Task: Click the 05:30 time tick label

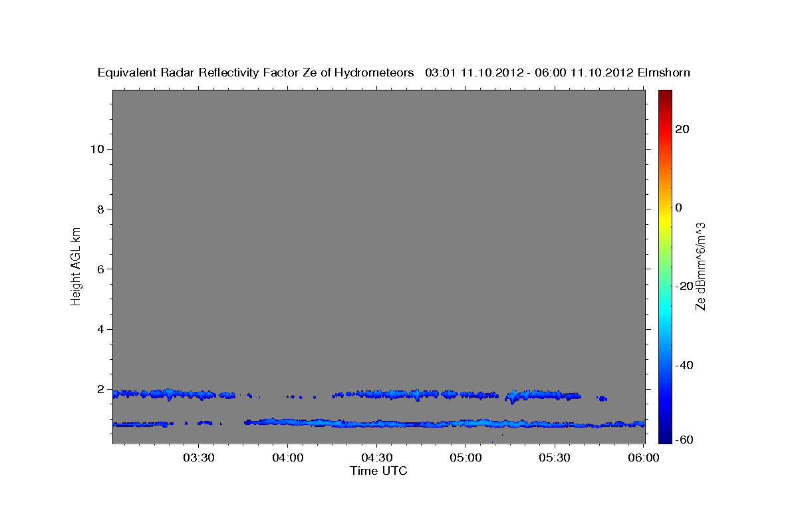Action: coord(555,458)
